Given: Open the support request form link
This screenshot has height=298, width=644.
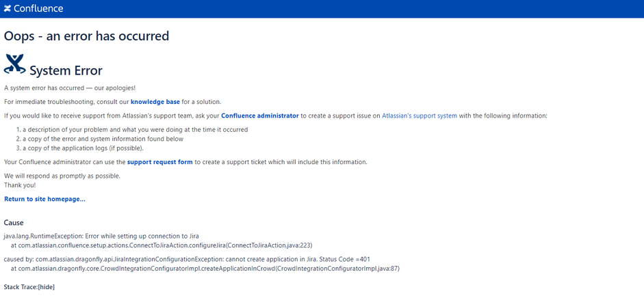Looking at the screenshot, I should 159,162.
